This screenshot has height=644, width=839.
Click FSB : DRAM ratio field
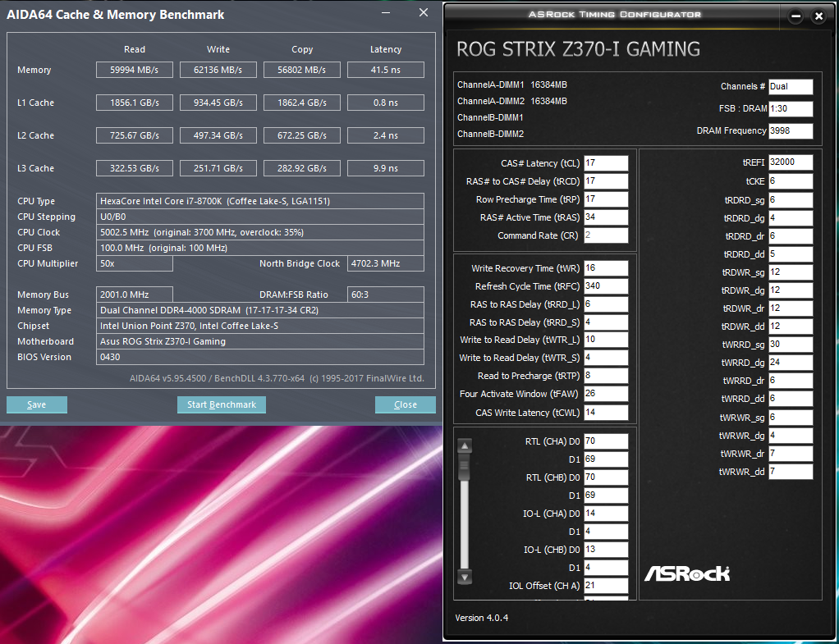791,108
